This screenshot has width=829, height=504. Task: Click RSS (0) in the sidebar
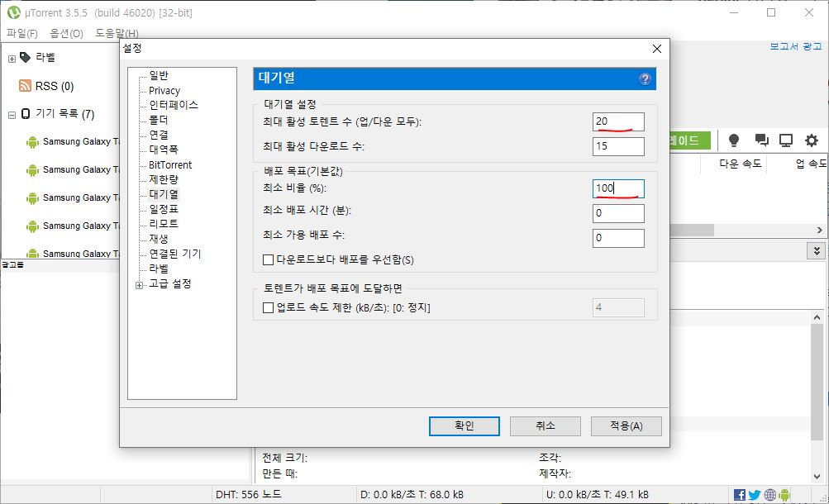[x=54, y=86]
